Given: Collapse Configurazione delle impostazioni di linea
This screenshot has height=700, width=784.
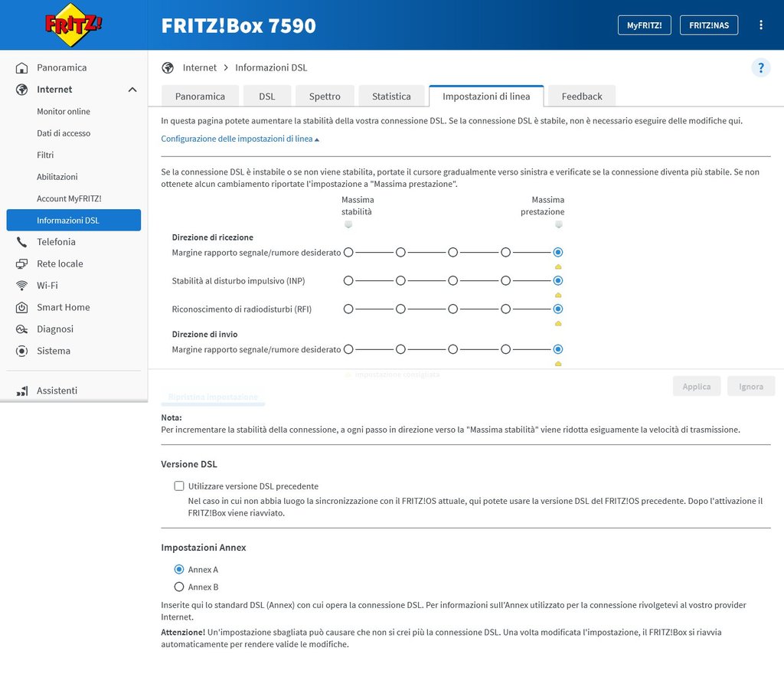Looking at the screenshot, I should click(240, 139).
